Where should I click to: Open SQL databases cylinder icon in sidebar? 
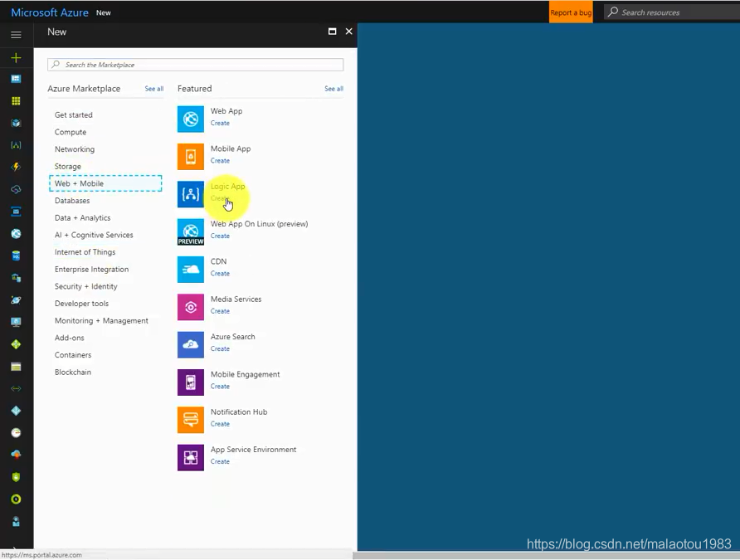coord(16,256)
